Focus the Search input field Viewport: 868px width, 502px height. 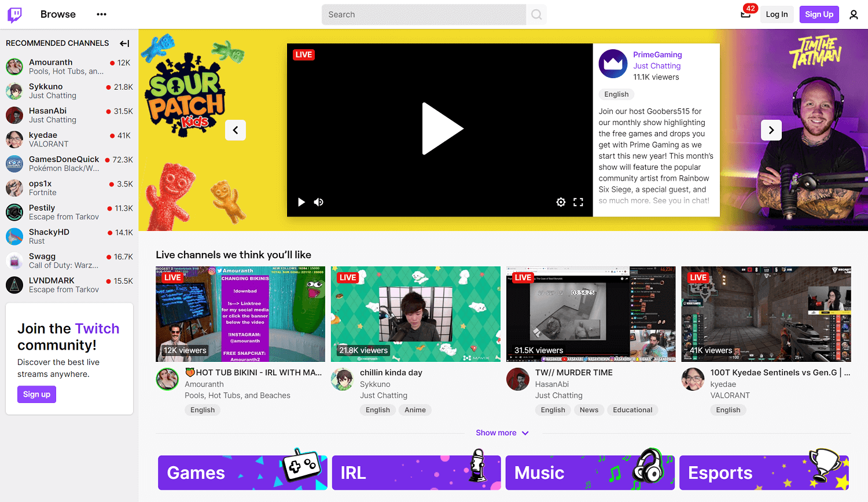pyautogui.click(x=424, y=14)
